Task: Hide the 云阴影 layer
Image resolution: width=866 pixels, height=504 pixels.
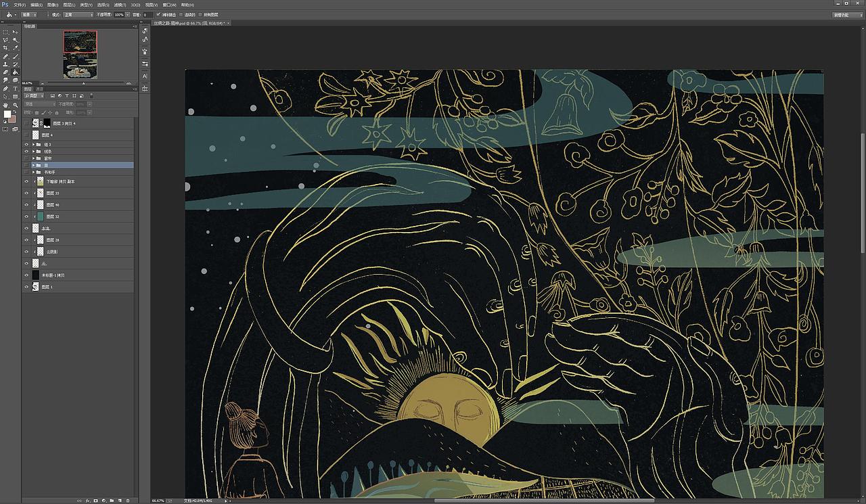Action: 26,252
